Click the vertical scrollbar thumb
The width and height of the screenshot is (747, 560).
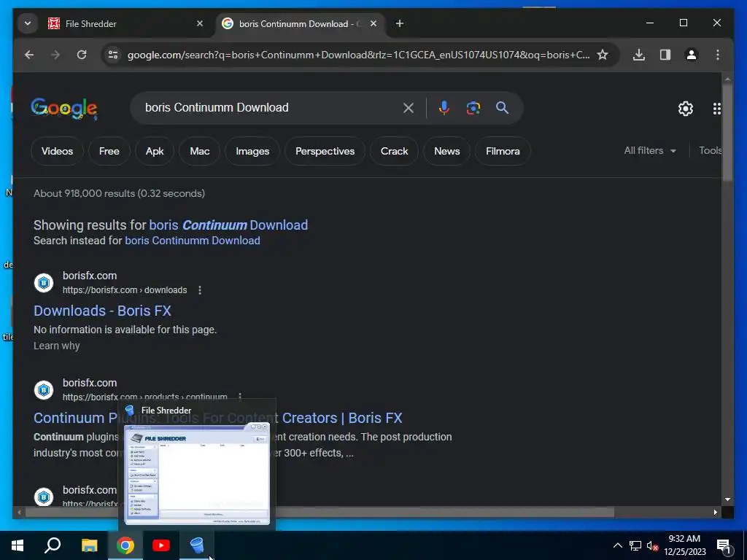[x=727, y=132]
